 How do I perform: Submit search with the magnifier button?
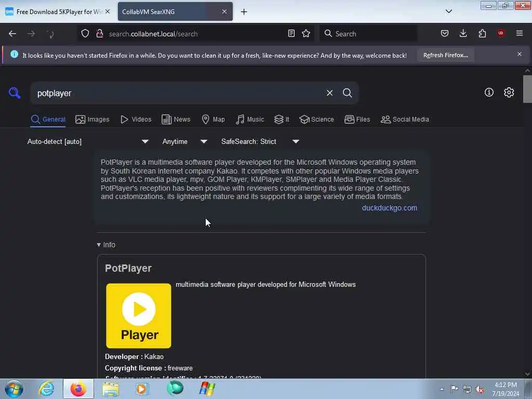[x=347, y=92]
